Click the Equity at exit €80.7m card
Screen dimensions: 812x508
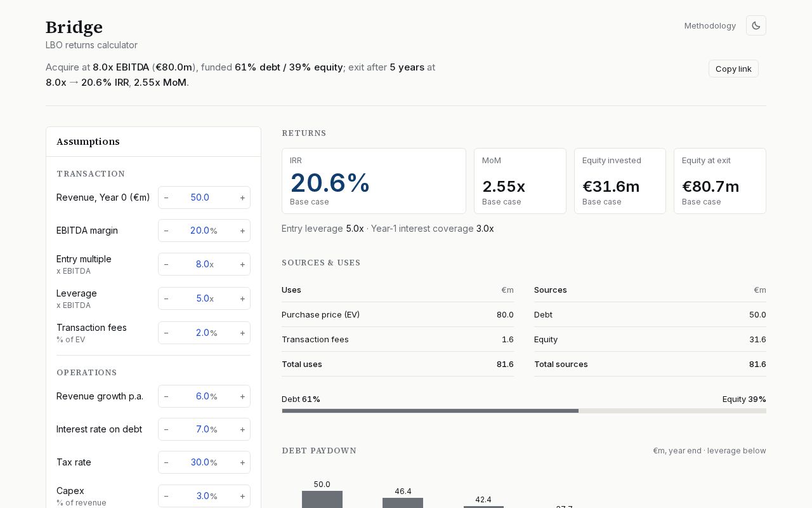720,181
